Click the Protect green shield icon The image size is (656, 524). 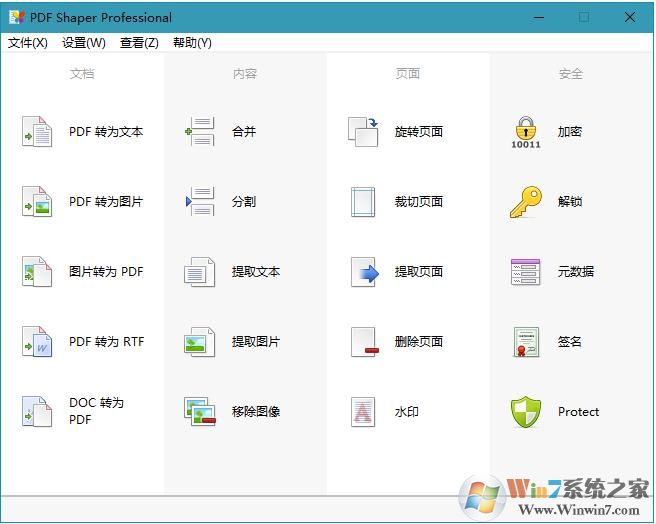pos(526,412)
